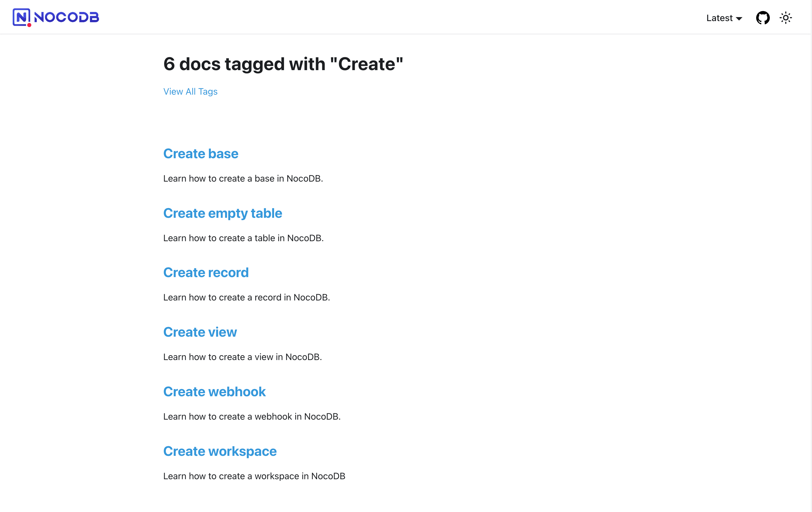Image resolution: width=812 pixels, height=512 pixels.
Task: Open the Latest version dropdown
Action: pos(724,18)
